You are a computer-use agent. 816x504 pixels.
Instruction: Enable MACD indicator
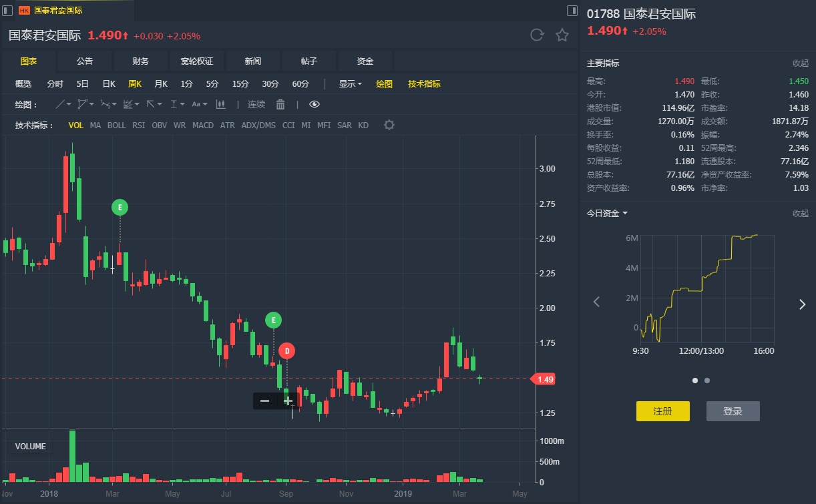tap(203, 125)
